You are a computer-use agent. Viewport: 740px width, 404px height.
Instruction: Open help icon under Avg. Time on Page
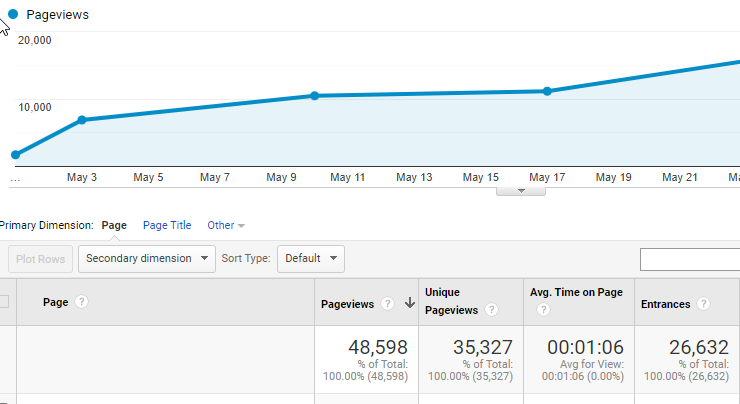[543, 310]
